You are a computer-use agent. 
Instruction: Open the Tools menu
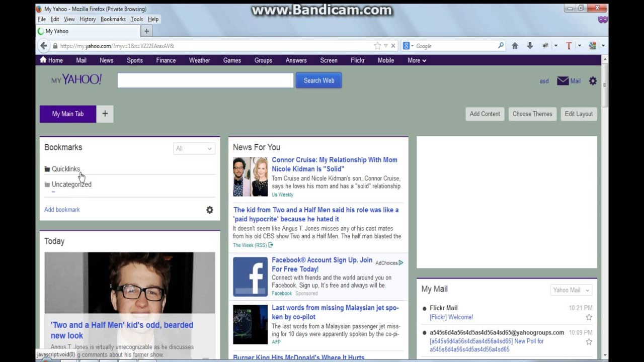137,19
